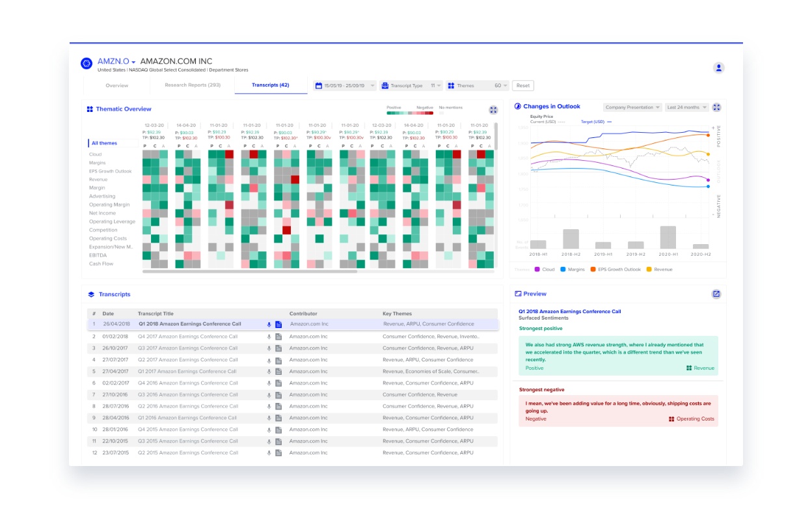Viewport: 812px width, 509px height.
Task: Sort by the Key Themes column header
Action: 397,314
